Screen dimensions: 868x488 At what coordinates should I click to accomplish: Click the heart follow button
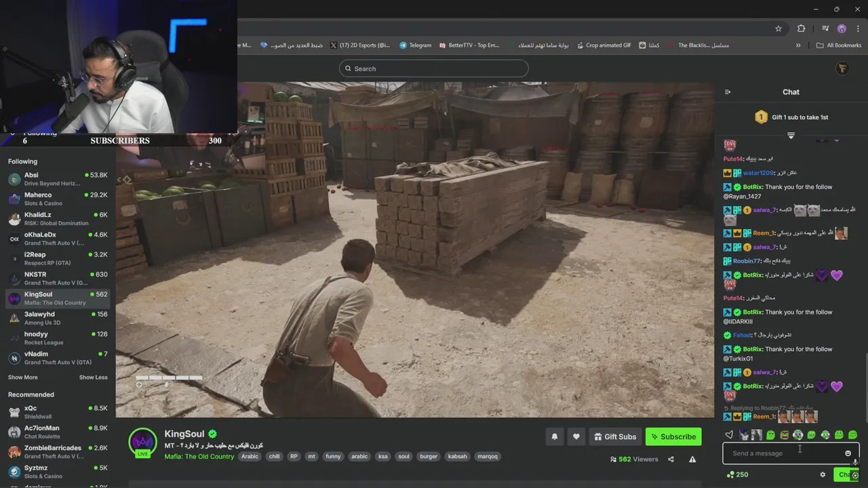(x=576, y=437)
